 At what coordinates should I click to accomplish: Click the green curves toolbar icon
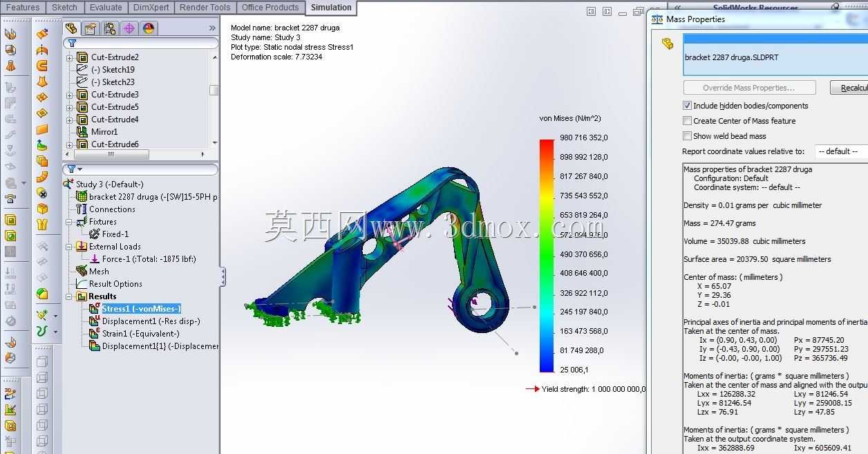[42, 331]
